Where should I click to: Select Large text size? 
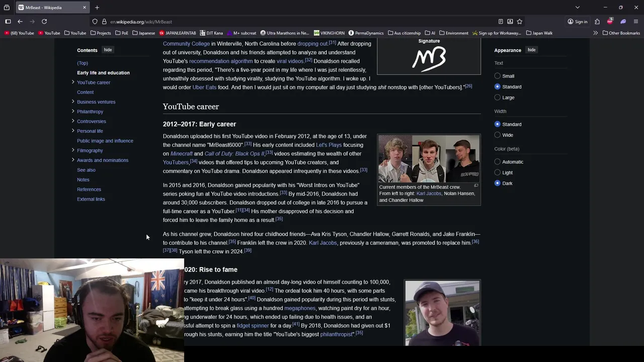pyautogui.click(x=498, y=98)
